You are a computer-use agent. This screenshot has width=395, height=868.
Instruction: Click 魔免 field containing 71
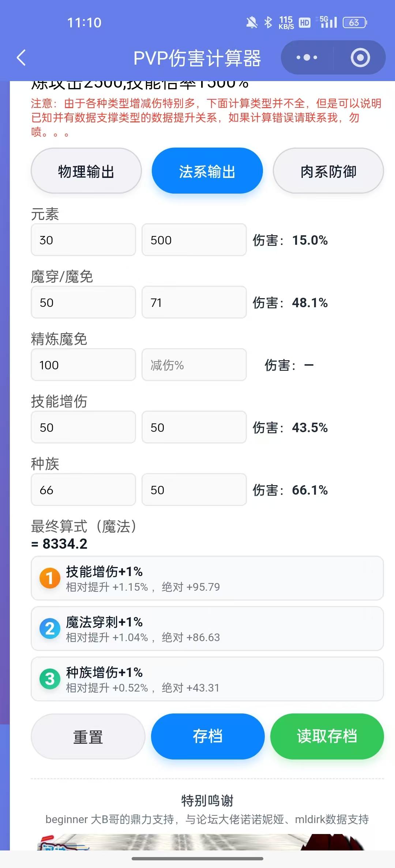194,302
